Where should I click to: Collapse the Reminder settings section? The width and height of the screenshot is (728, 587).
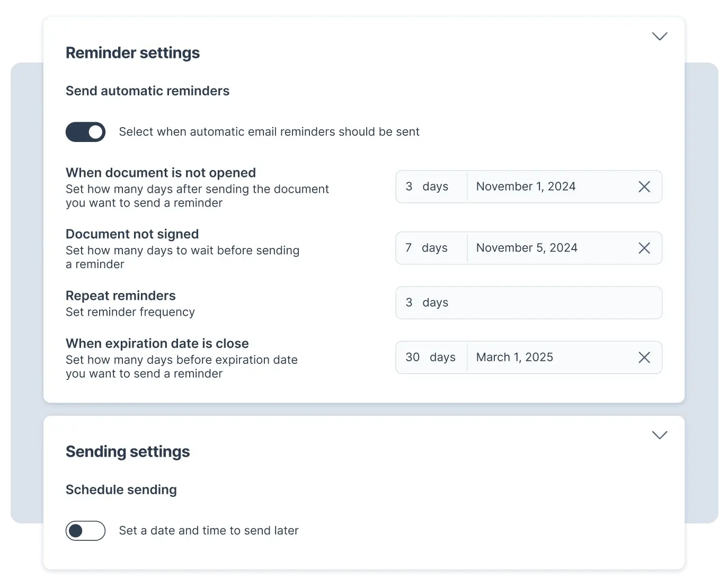coord(660,36)
